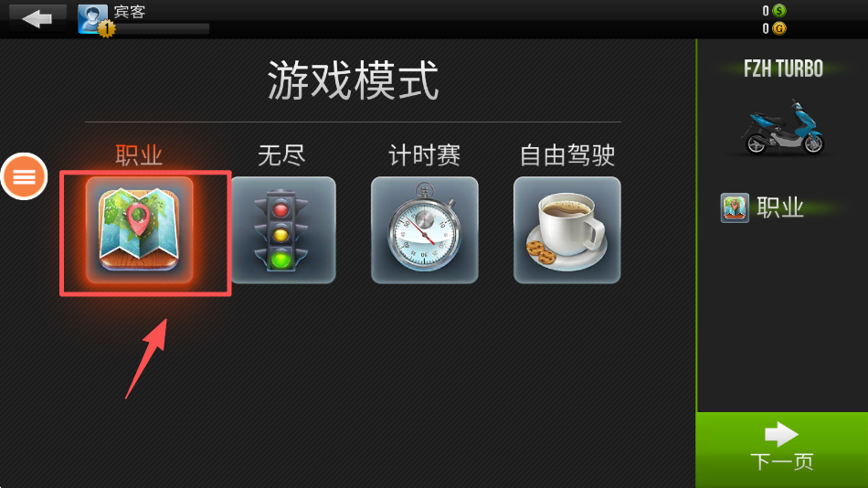Continue with the green 下一页 button
This screenshot has height=488, width=868.
coord(781,450)
